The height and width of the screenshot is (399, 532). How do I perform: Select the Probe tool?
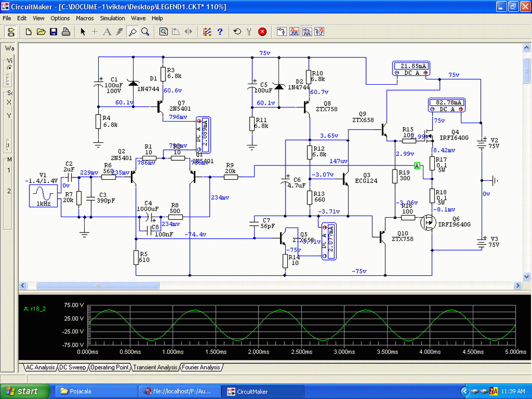point(132,32)
